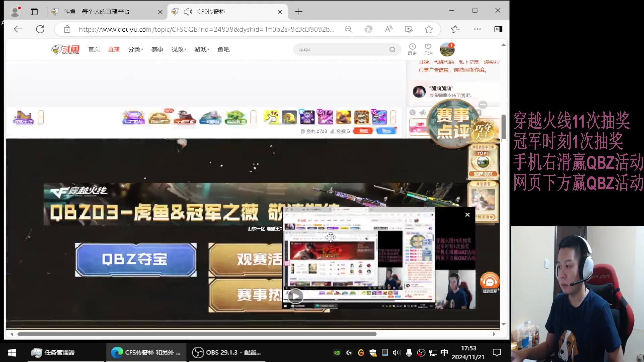
Task: Open the Windows Start menu
Action: 12,352
